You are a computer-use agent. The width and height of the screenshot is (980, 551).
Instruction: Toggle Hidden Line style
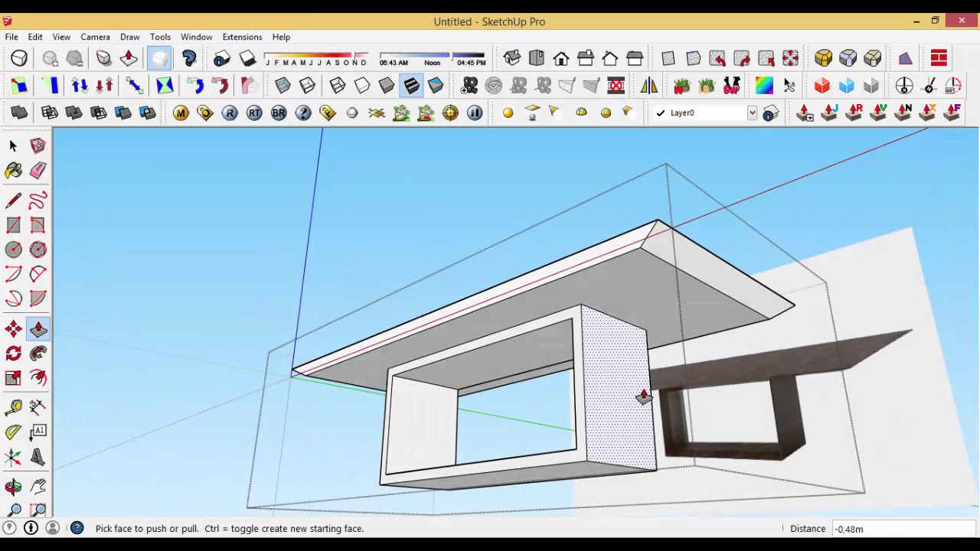362,86
